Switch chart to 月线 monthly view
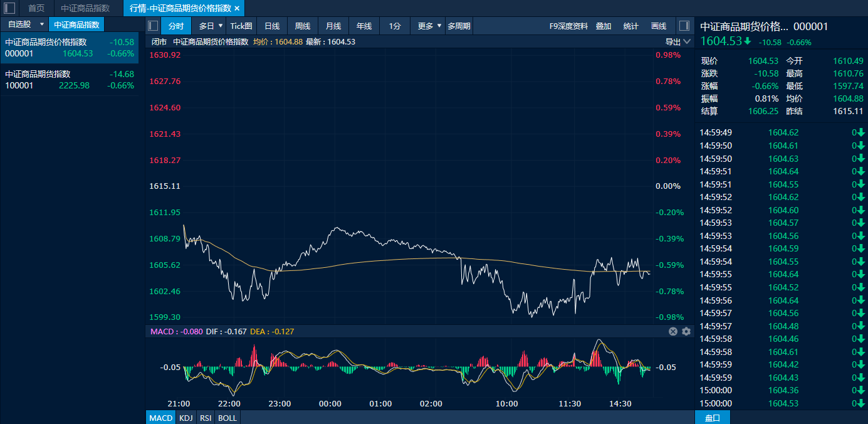The width and height of the screenshot is (868, 424). [x=333, y=26]
